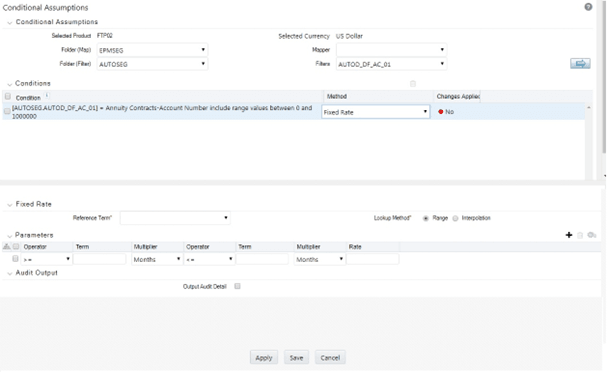Open the Folder (Map) EPMSEG dropdown
Screen dimensions: 607x372
[x=152, y=50]
